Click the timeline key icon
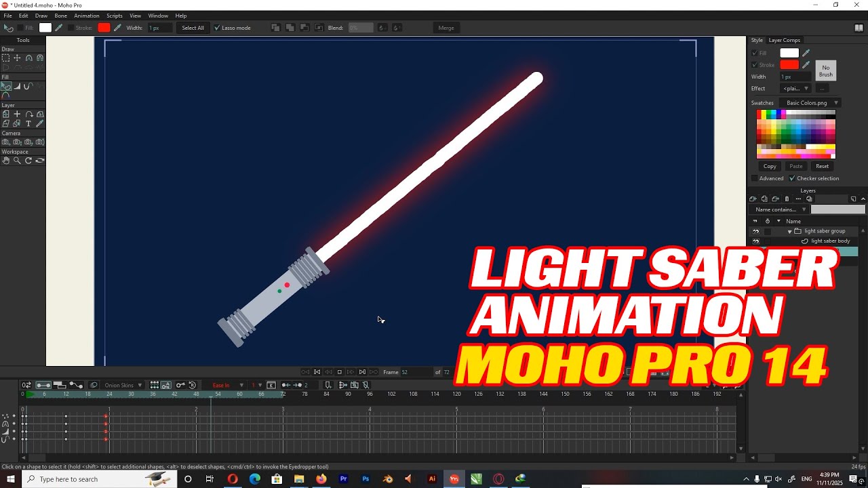This screenshot has height=488, width=868. click(180, 385)
